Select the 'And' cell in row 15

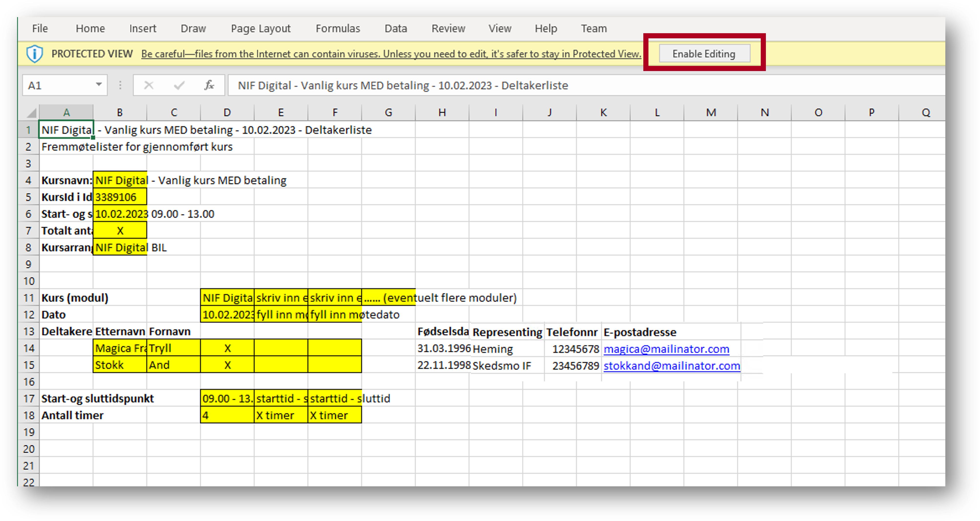point(174,365)
